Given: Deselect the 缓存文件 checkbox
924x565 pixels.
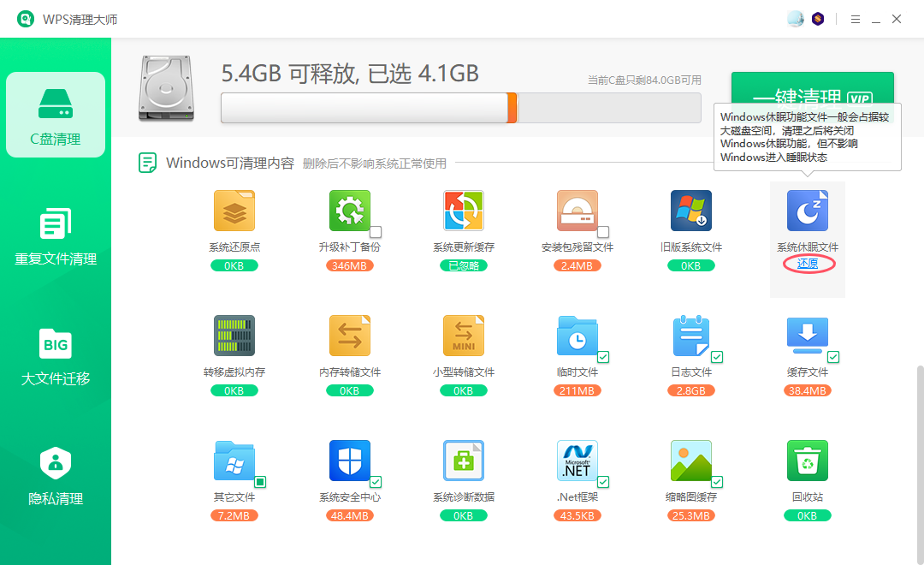Looking at the screenshot, I should click(x=833, y=357).
